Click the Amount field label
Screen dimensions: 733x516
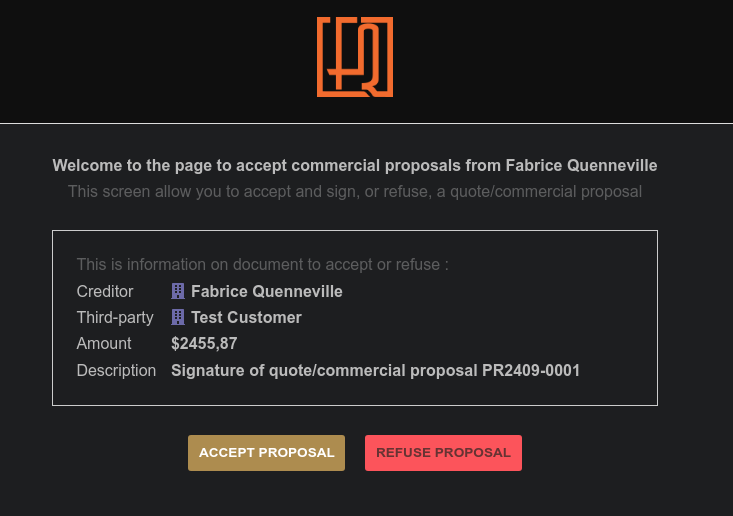pos(104,344)
